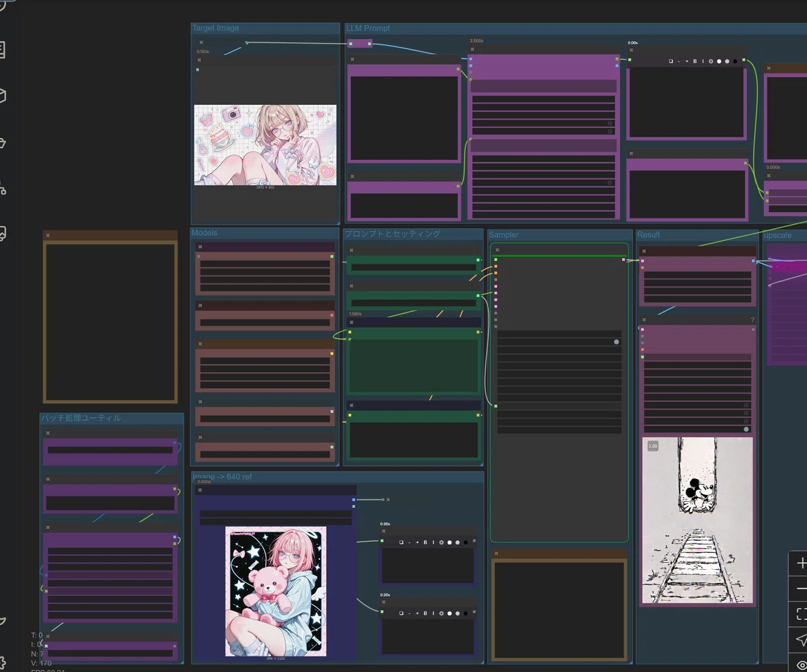Pick the white swatch in the LLM Prompt text display toolbar

(719, 61)
